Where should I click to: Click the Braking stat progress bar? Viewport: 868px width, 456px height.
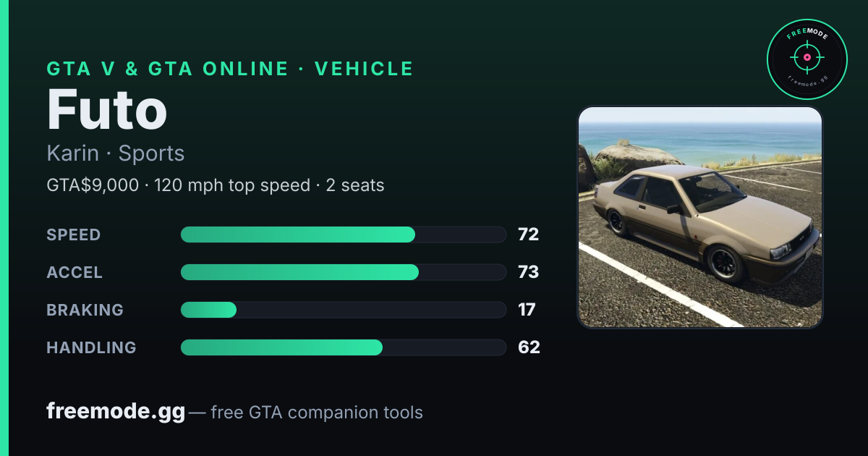pos(343,310)
